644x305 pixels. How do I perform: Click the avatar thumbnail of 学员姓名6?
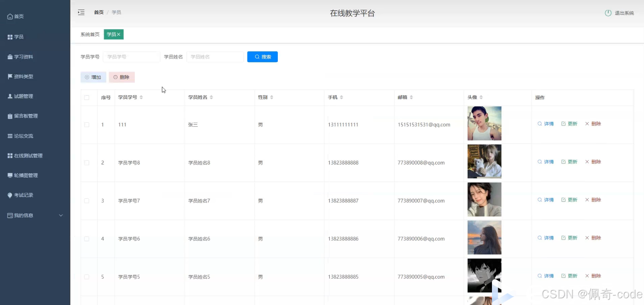click(484, 237)
